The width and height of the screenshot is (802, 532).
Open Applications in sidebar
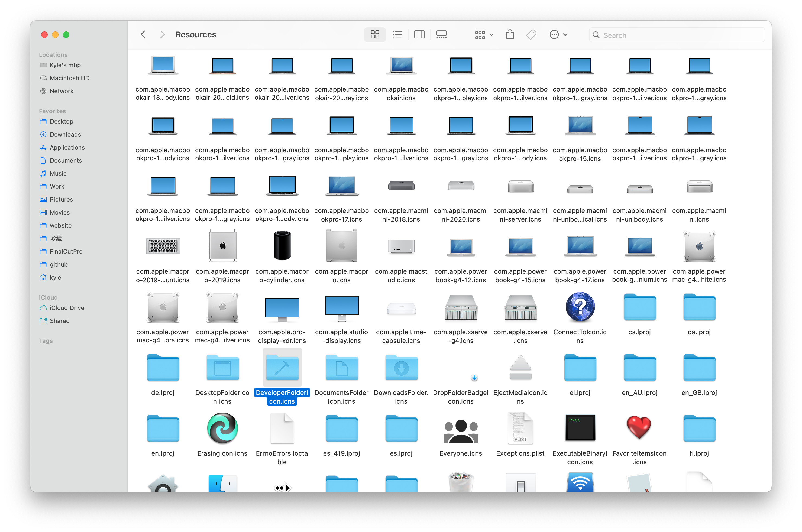(67, 147)
